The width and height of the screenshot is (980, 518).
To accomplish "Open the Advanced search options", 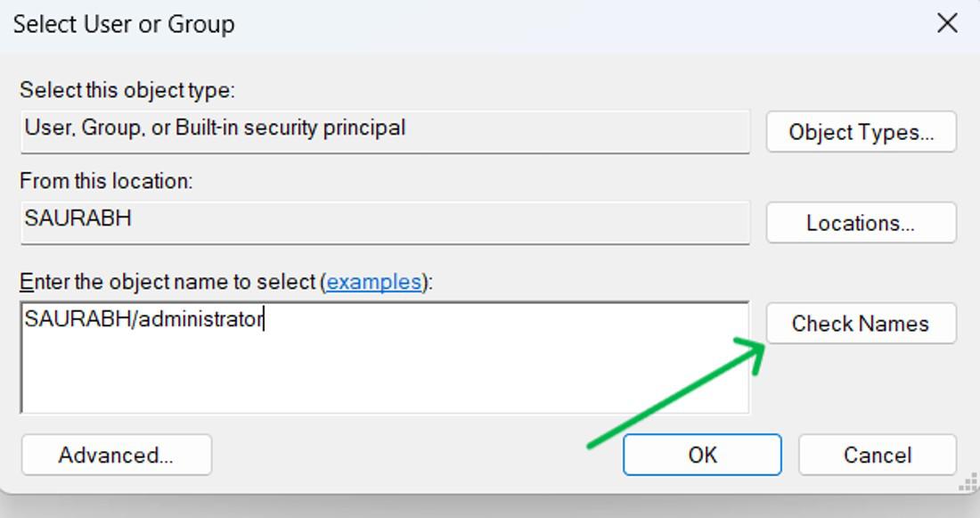I will click(116, 455).
